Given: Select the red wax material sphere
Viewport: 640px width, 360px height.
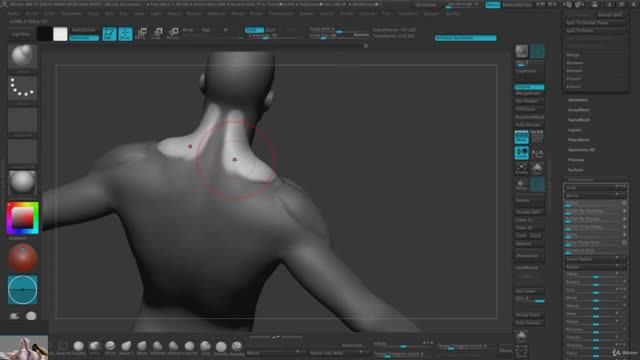Looking at the screenshot, I should coord(22,258).
